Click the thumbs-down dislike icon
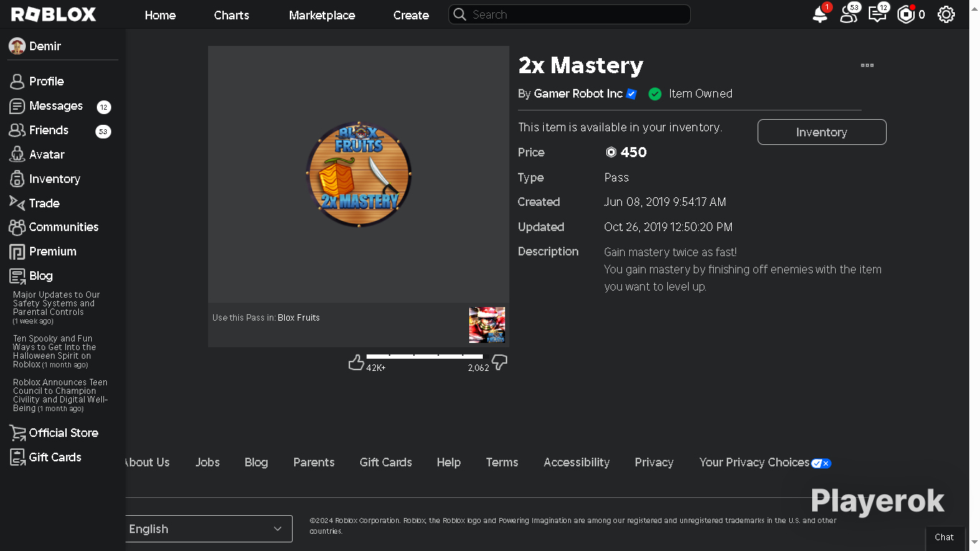980x551 pixels. coord(500,362)
